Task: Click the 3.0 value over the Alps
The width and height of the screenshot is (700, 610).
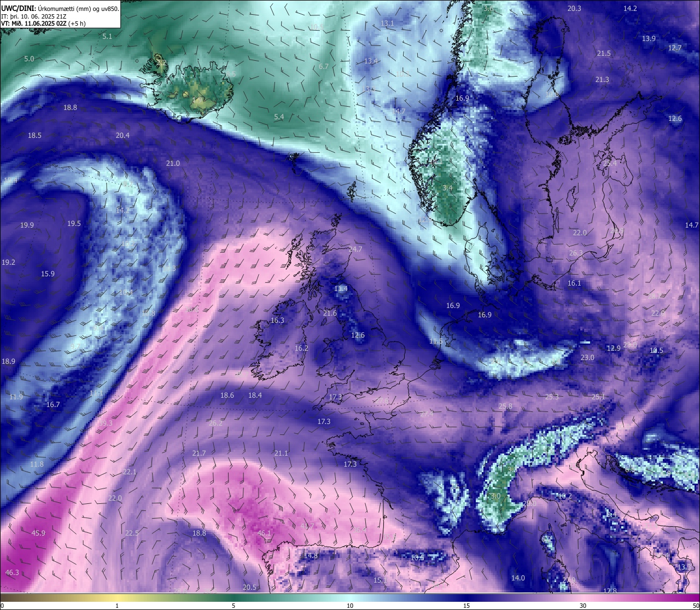Action: (x=495, y=496)
